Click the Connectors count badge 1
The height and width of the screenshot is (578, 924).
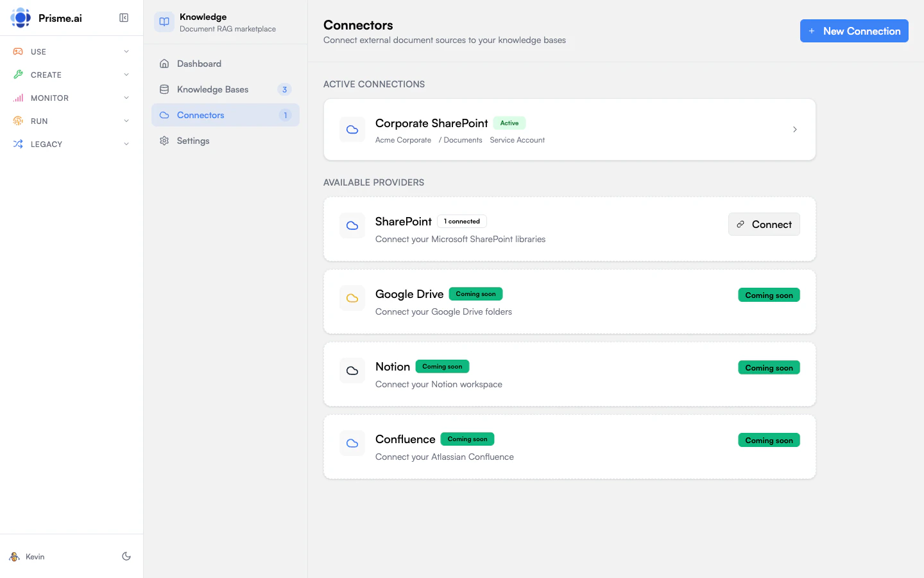click(286, 115)
